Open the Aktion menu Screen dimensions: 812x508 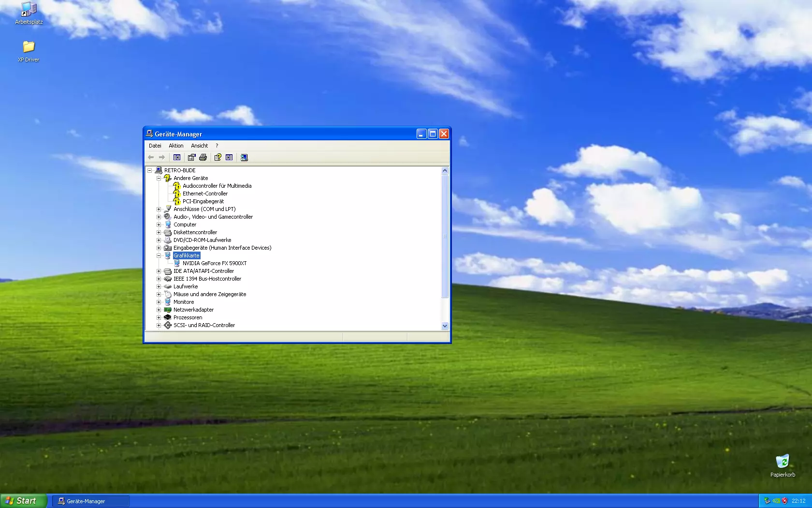point(176,146)
